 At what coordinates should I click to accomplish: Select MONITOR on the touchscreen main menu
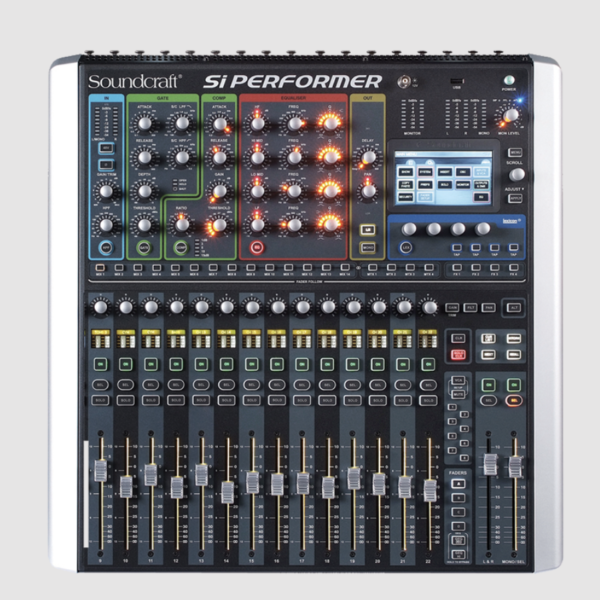pos(463,185)
